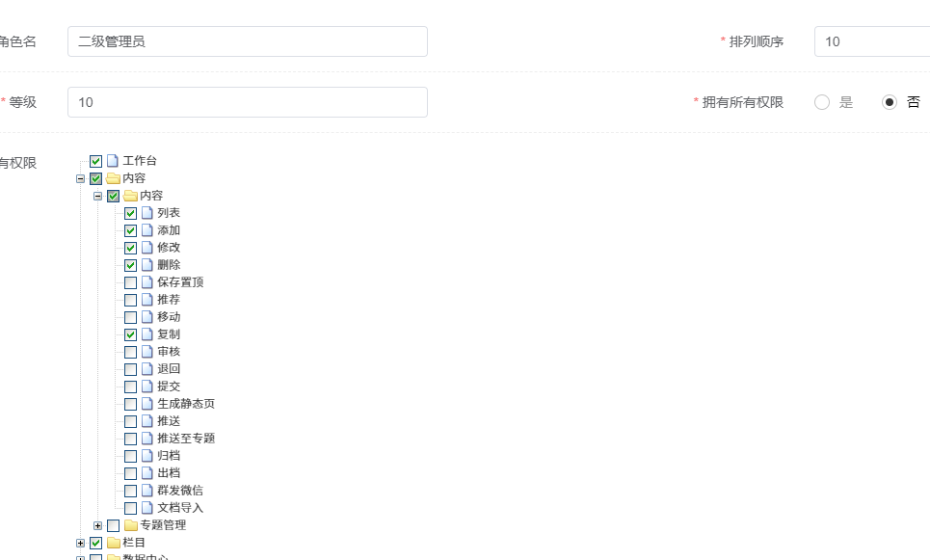The image size is (930, 560).
Task: Expand the 专题管理 tree node
Action: pyautogui.click(x=97, y=525)
